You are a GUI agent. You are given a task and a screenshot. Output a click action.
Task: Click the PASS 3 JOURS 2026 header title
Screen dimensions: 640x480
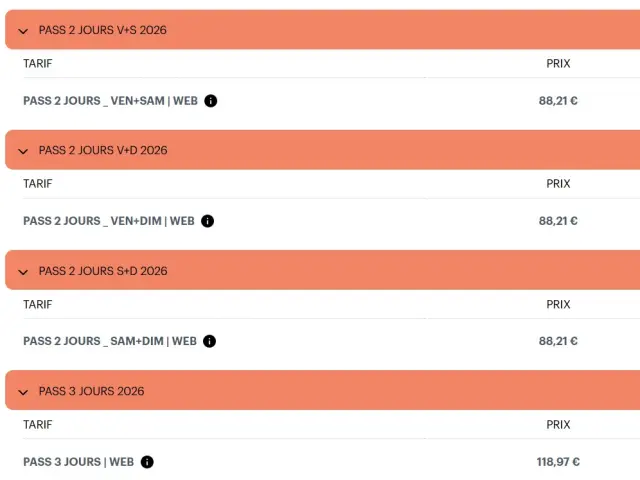pyautogui.click(x=91, y=391)
